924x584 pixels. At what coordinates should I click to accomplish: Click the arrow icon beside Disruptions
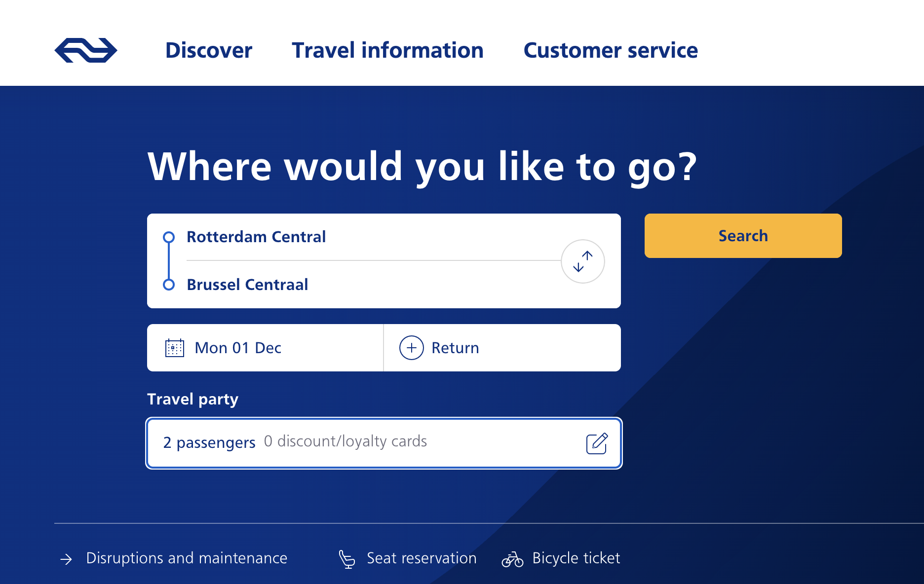click(x=66, y=559)
